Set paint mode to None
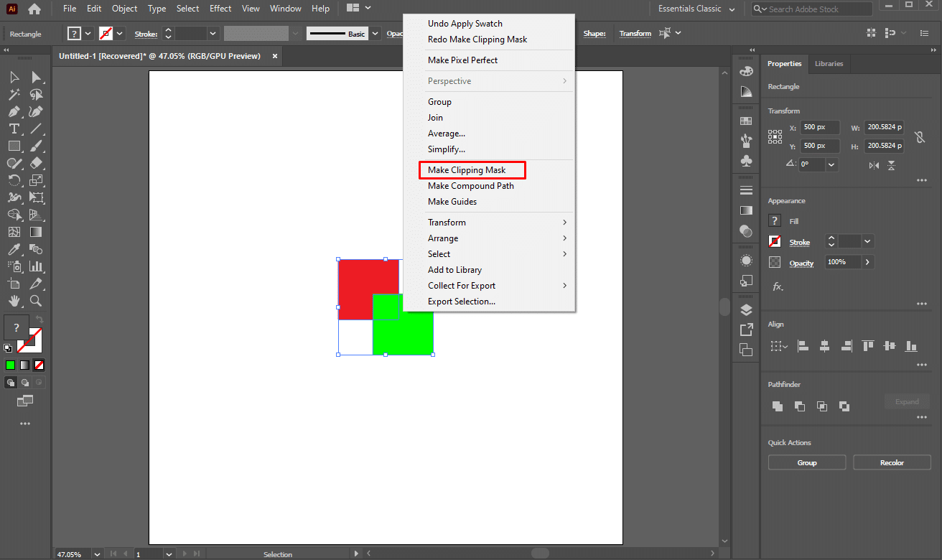 coord(39,365)
